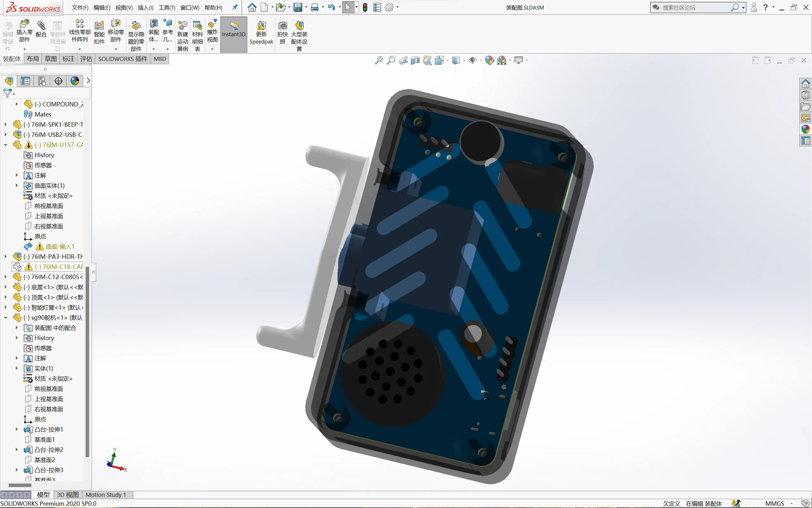Open ConfigurationManager tab icon
Image resolution: width=812 pixels, height=508 pixels.
click(x=42, y=81)
